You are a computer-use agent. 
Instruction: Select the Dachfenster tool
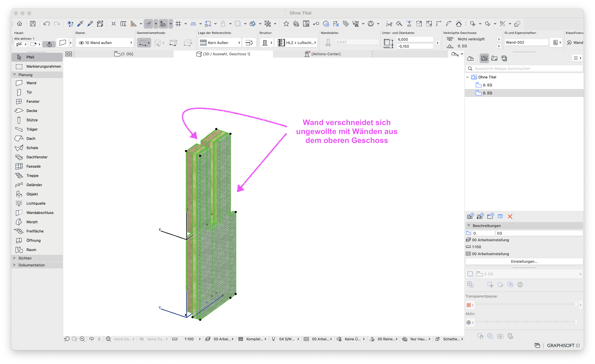click(37, 157)
